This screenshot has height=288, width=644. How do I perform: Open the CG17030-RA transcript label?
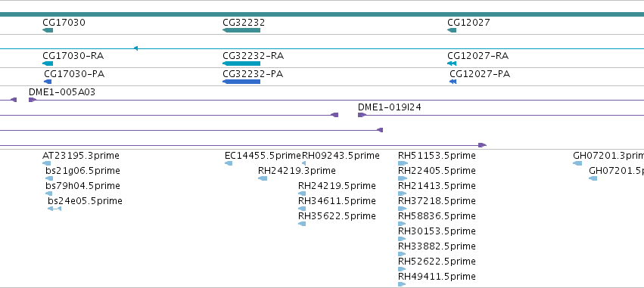tap(70, 55)
